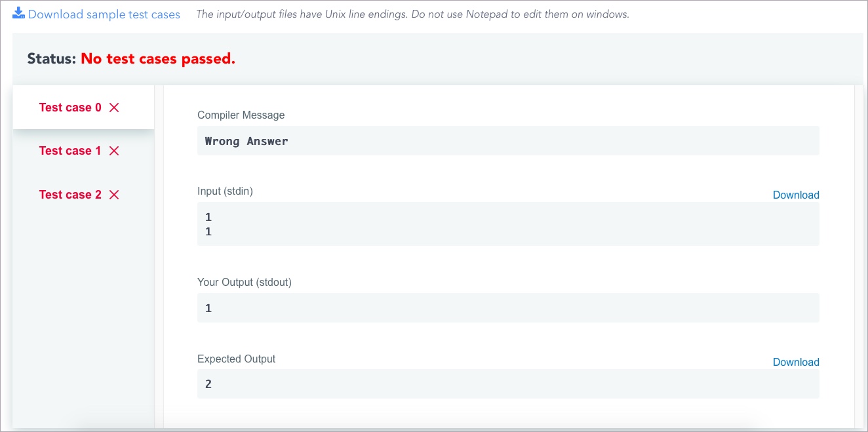Click the red X icon next to Test case 2
This screenshot has width=868, height=432.
tap(114, 195)
